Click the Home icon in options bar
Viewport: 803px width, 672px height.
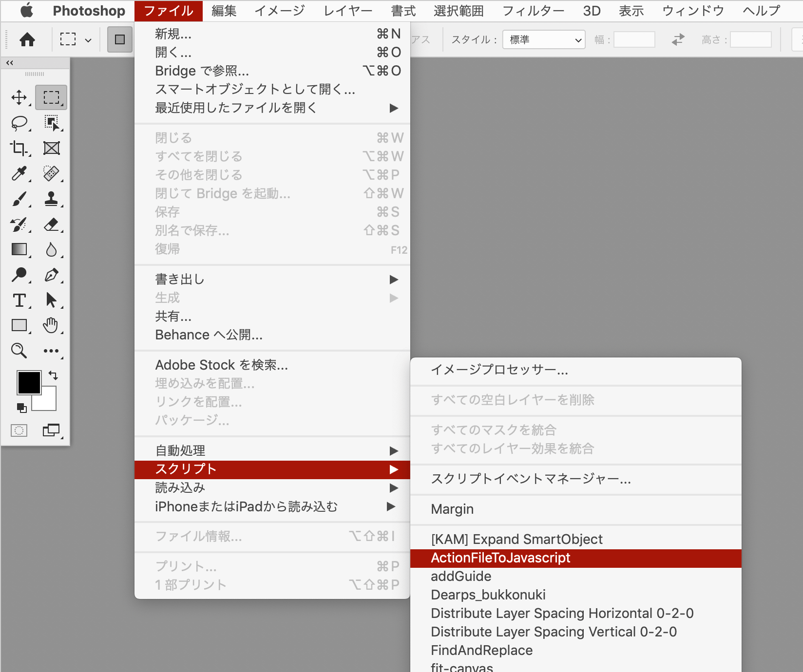tap(27, 39)
